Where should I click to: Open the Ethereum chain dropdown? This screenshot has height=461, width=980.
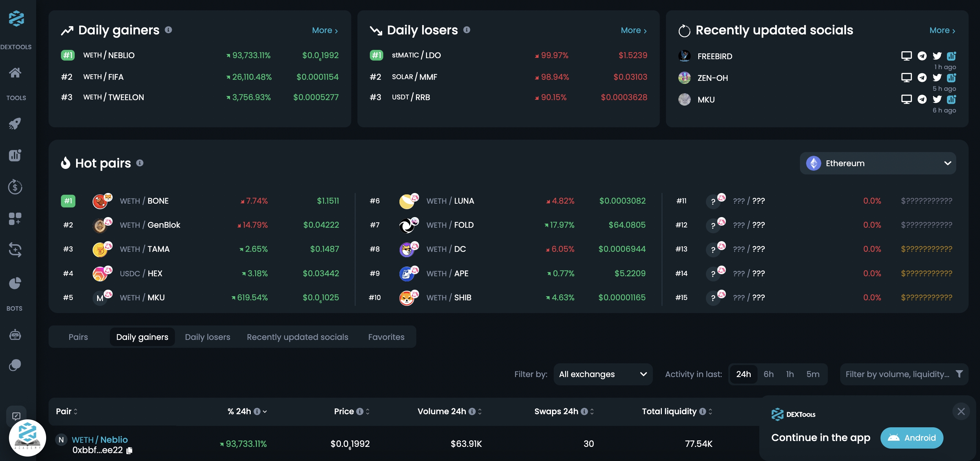[878, 163]
